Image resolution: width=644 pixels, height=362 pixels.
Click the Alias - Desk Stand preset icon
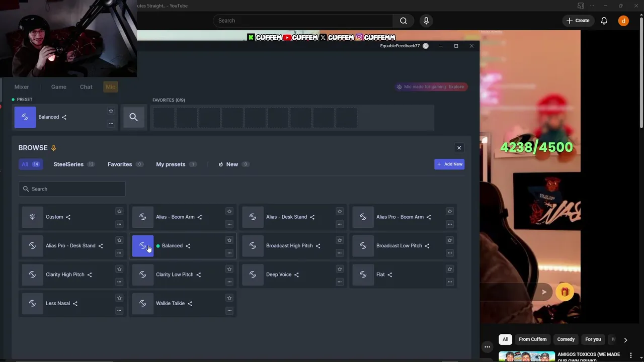(253, 217)
